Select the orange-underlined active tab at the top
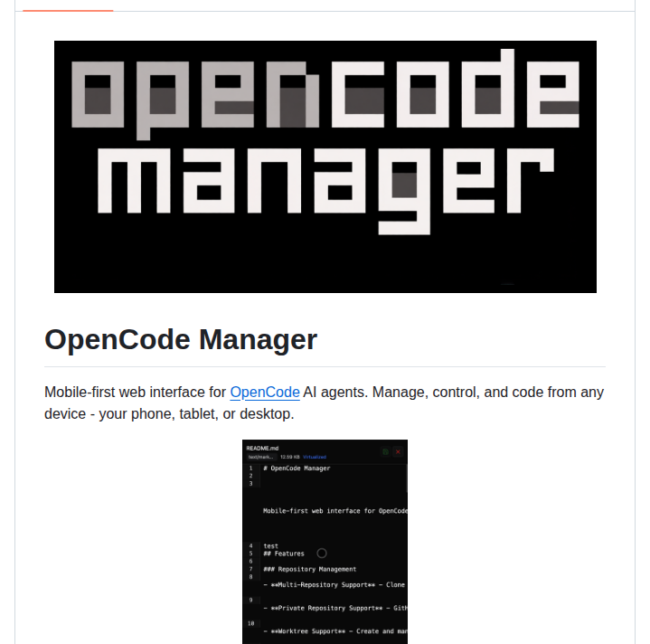The height and width of the screenshot is (644, 650). (68, 9)
